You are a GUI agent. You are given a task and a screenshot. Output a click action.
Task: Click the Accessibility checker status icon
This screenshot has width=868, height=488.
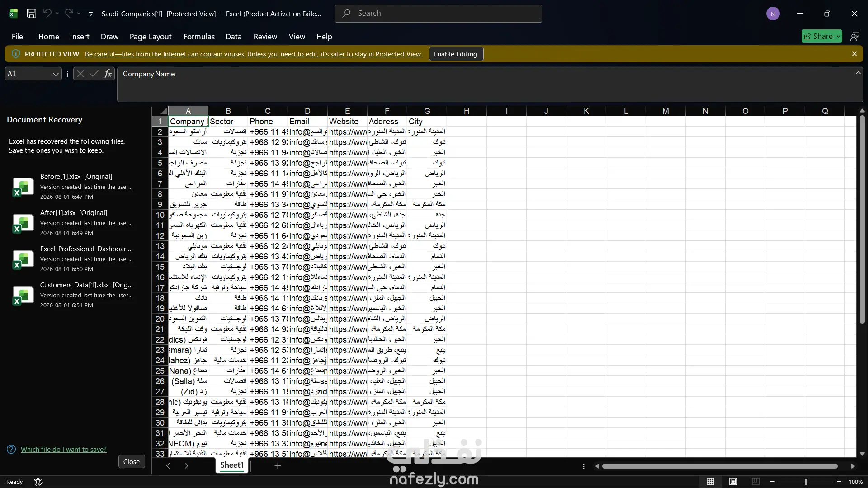38,482
